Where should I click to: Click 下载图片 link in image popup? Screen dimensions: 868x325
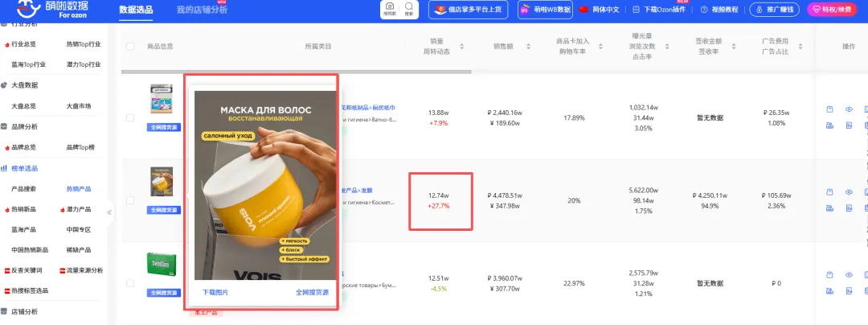point(215,292)
